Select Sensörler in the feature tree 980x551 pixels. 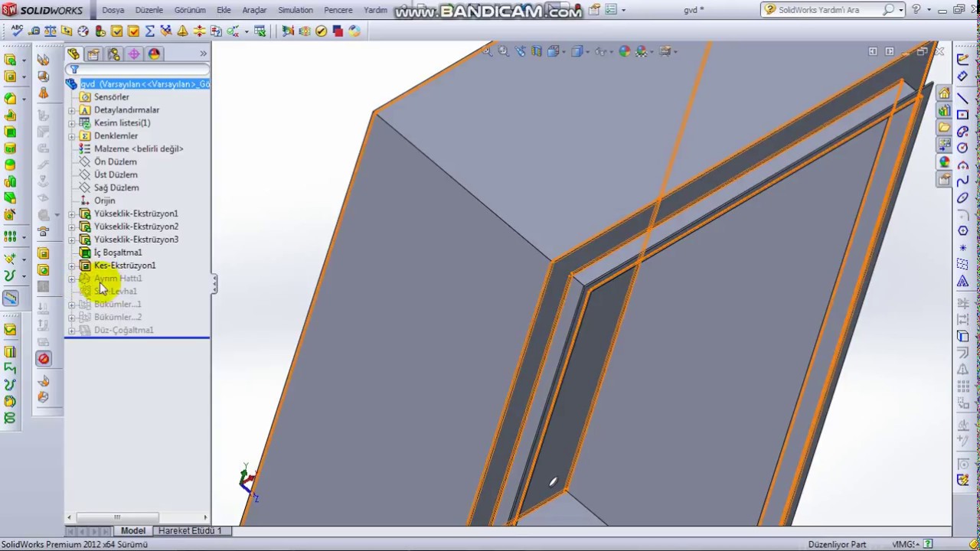click(111, 97)
